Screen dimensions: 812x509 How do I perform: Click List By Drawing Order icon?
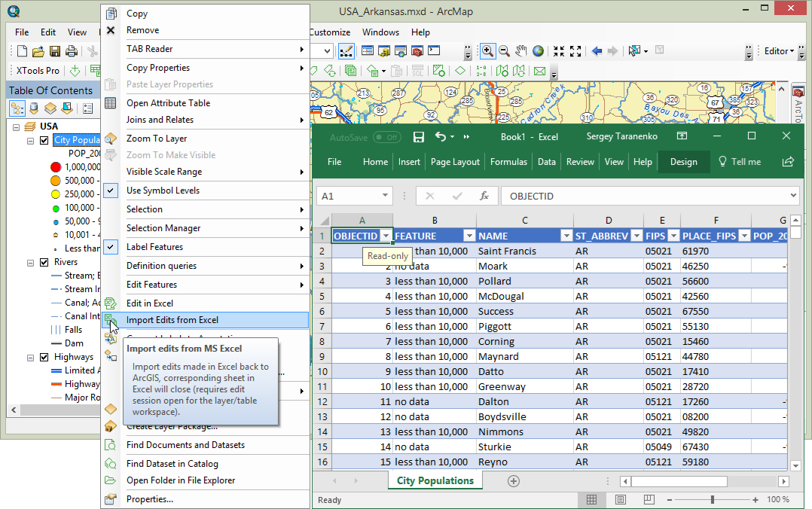(17, 108)
